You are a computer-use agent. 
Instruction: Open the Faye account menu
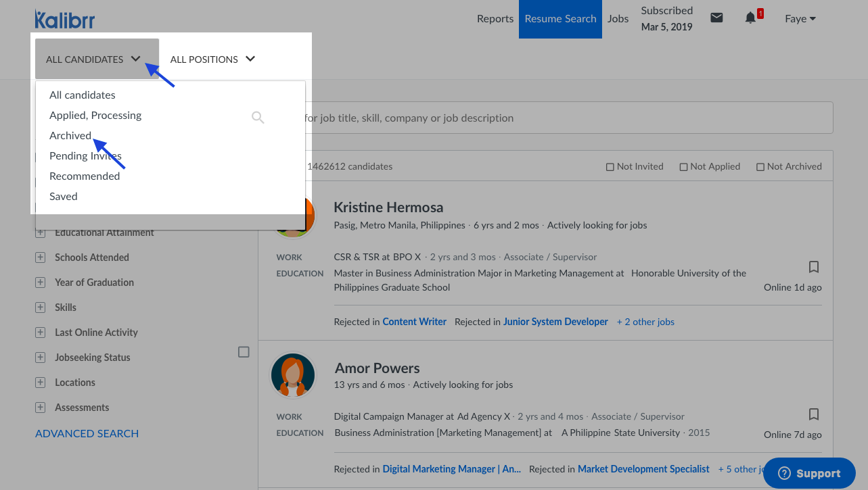pyautogui.click(x=800, y=19)
